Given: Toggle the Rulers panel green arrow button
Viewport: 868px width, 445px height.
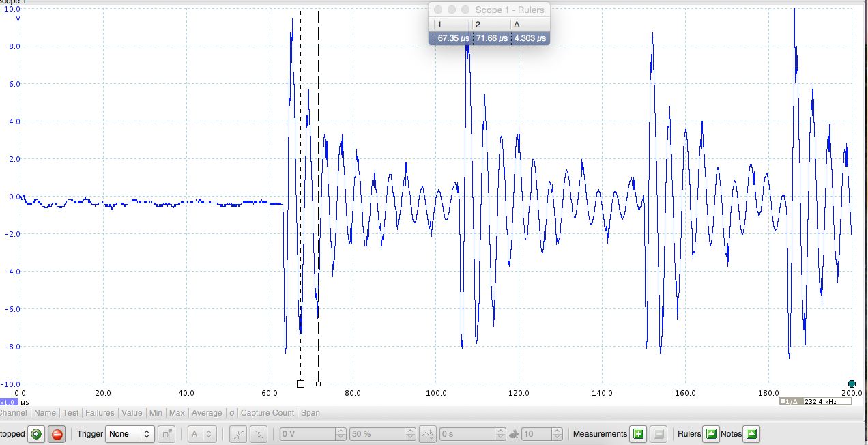Looking at the screenshot, I should [711, 434].
